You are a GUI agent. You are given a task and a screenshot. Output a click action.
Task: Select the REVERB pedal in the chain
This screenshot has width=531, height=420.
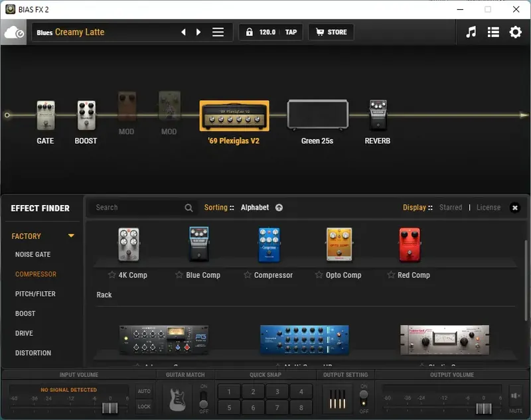tap(377, 113)
